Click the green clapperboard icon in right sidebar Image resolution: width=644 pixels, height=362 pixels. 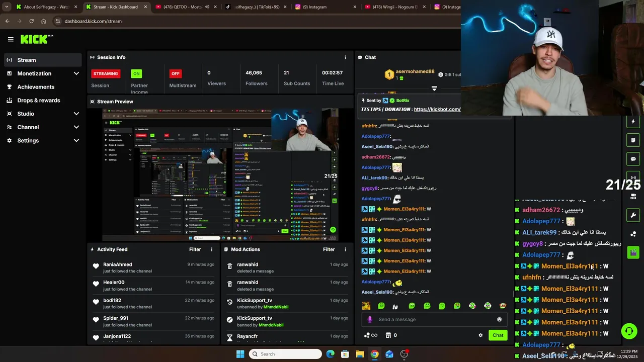[x=633, y=252]
